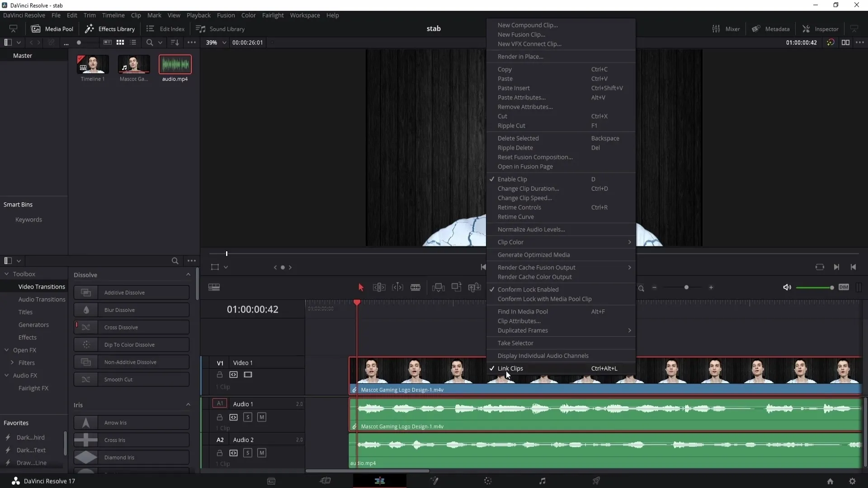Click the Ripple Delete menu option
Screen dimensions: 868x488
(514, 147)
